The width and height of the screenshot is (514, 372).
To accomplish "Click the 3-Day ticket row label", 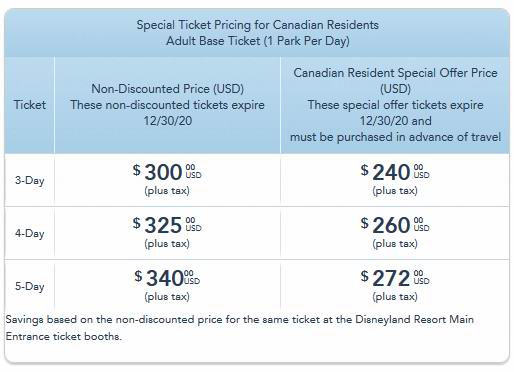I will (x=29, y=180).
